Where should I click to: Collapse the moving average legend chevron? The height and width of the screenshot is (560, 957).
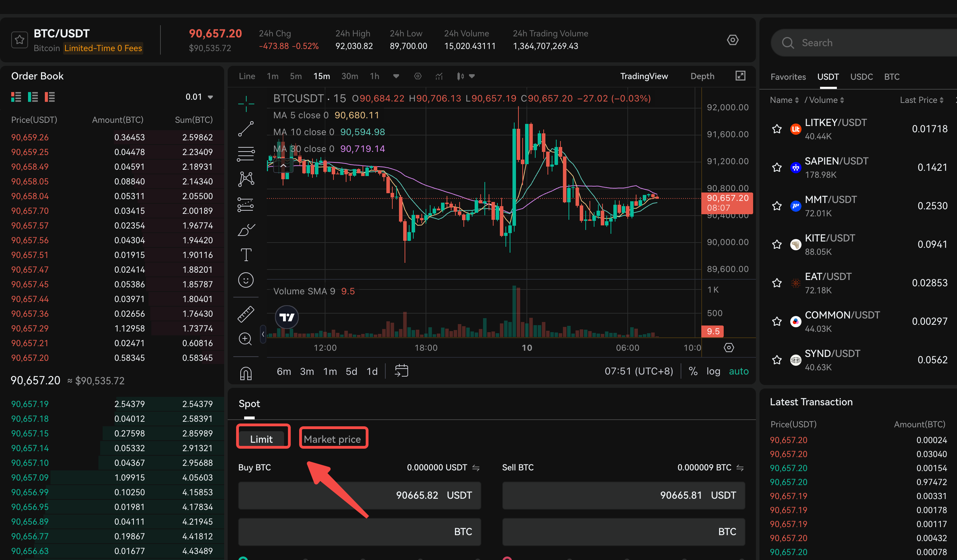tap(283, 166)
